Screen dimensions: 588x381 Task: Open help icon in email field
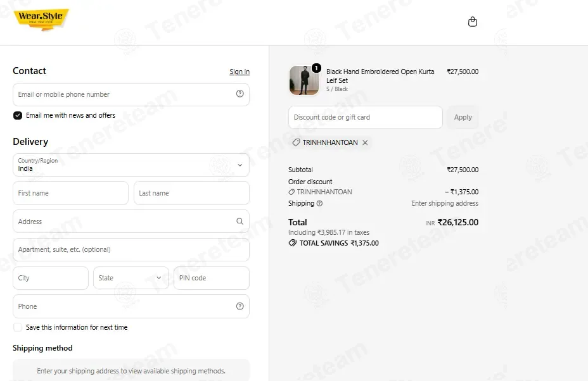[x=240, y=94]
